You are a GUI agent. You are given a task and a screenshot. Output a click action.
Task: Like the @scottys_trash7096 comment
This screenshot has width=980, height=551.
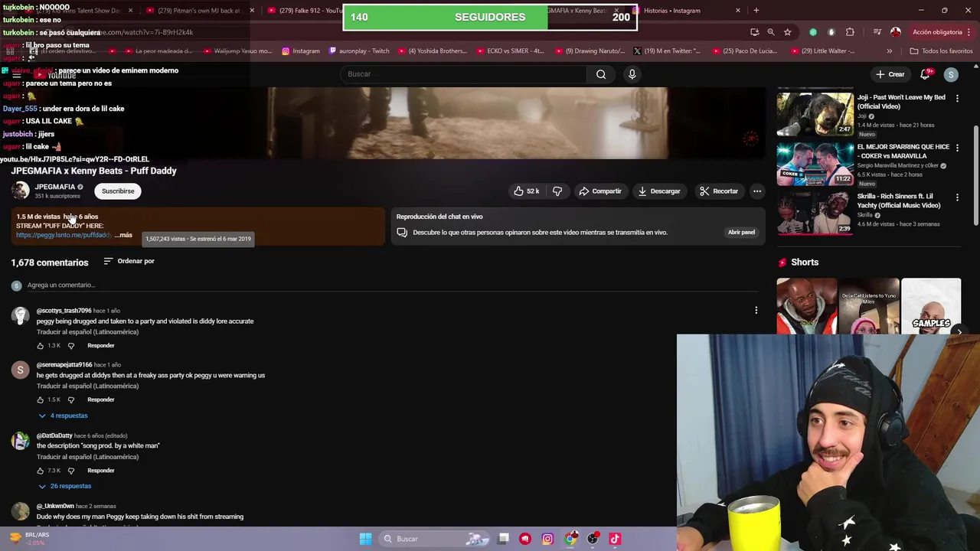pos(41,346)
